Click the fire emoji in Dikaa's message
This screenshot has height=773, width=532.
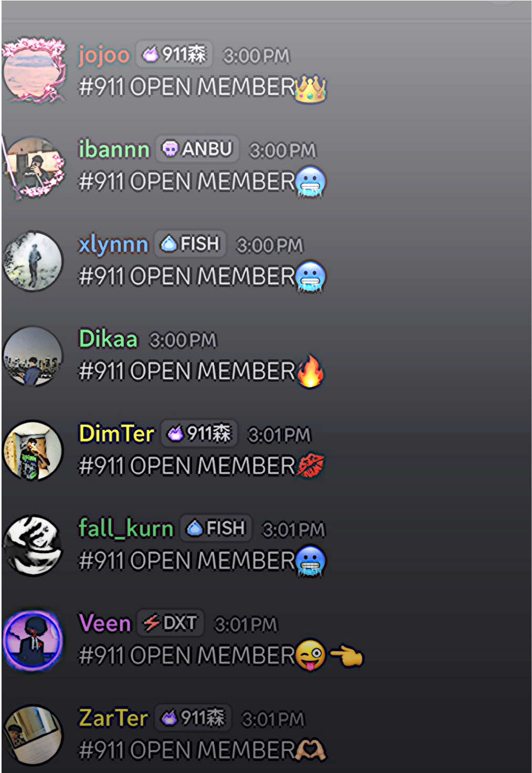tap(311, 371)
